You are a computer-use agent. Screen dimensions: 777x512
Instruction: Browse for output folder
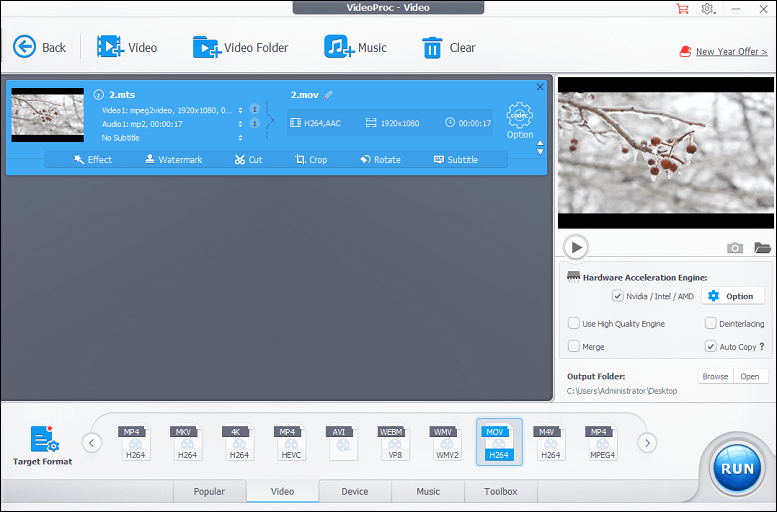point(716,376)
